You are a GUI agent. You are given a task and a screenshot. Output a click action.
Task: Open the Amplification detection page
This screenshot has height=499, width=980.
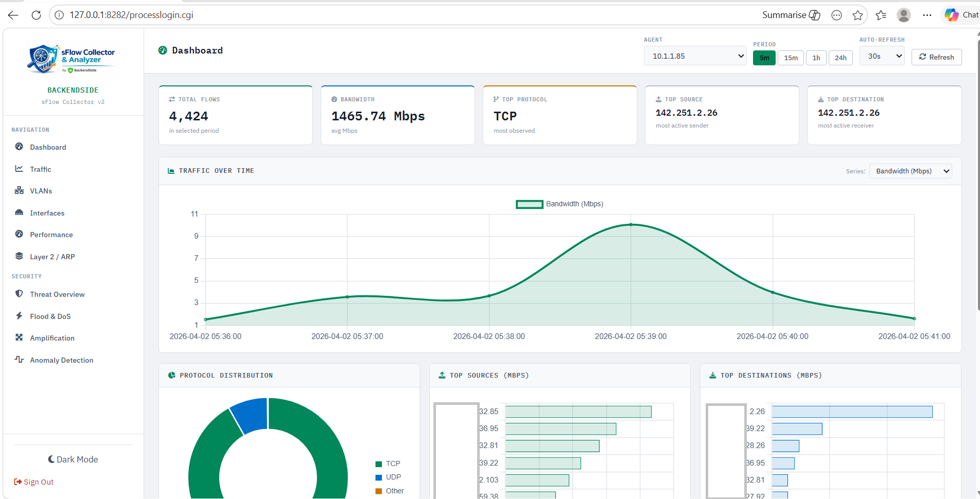point(52,338)
